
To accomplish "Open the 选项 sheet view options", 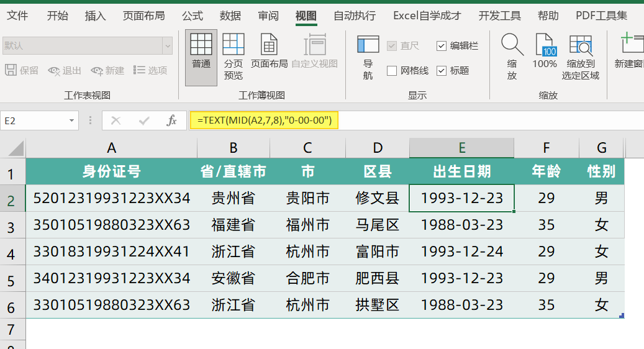I will pyautogui.click(x=150, y=71).
